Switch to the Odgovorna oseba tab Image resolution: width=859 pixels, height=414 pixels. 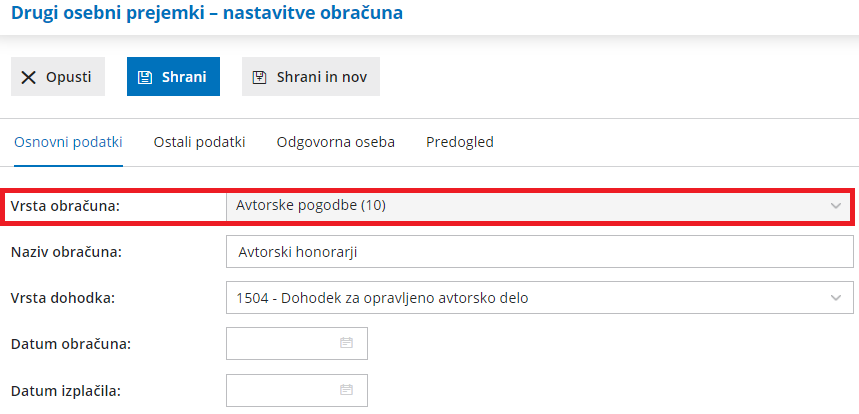tap(335, 142)
